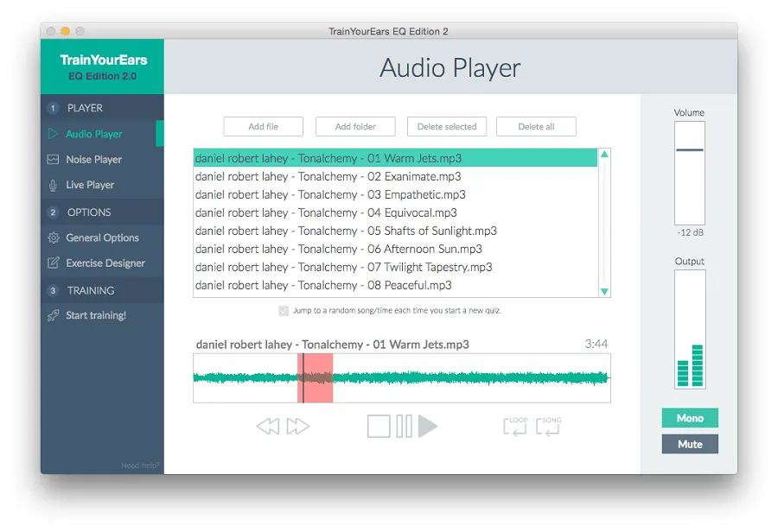Enable jump to random song checkbox
Viewport: 778px width, 532px height.
(x=284, y=311)
